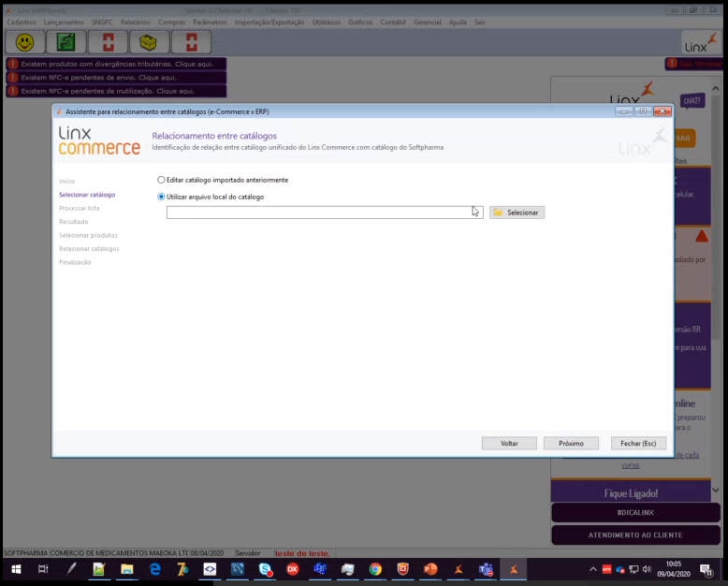Open the Utilitários menu
The image size is (728, 586).
tap(327, 22)
